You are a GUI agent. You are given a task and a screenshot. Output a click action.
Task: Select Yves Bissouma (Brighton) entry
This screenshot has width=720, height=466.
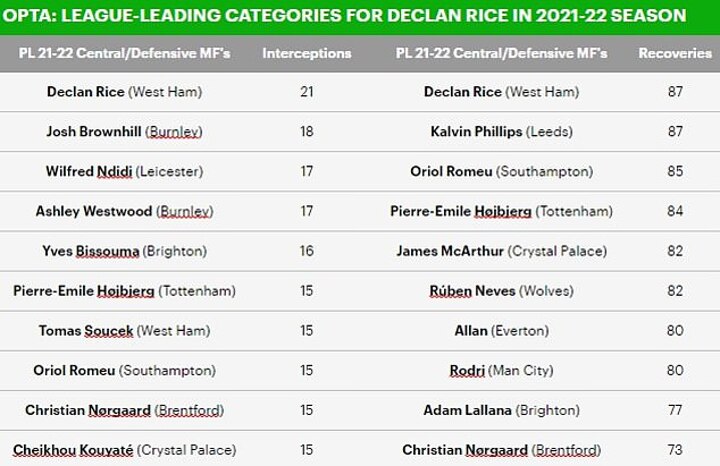(124, 251)
